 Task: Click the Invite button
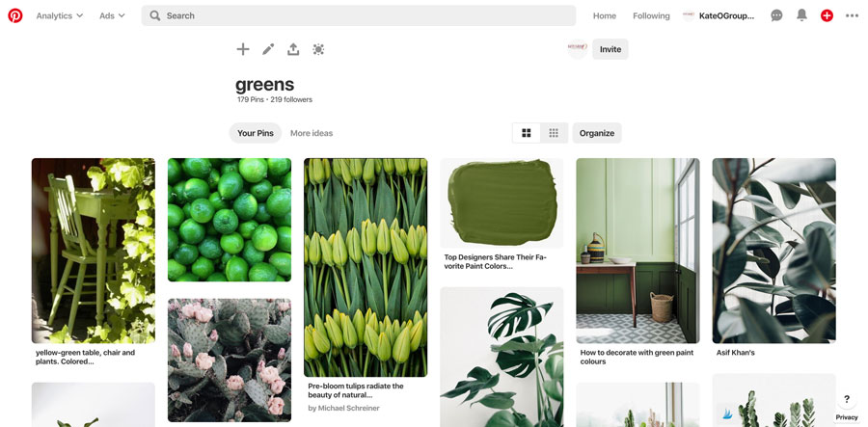[610, 49]
